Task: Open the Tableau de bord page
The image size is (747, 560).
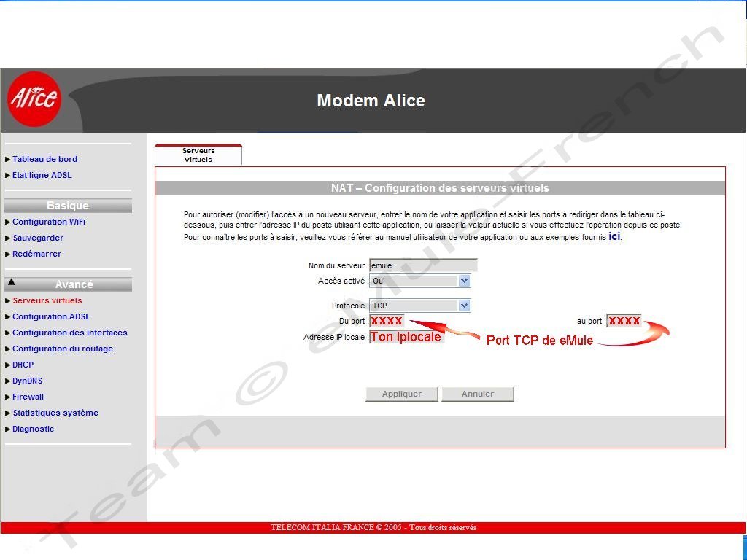Action: coord(44,159)
